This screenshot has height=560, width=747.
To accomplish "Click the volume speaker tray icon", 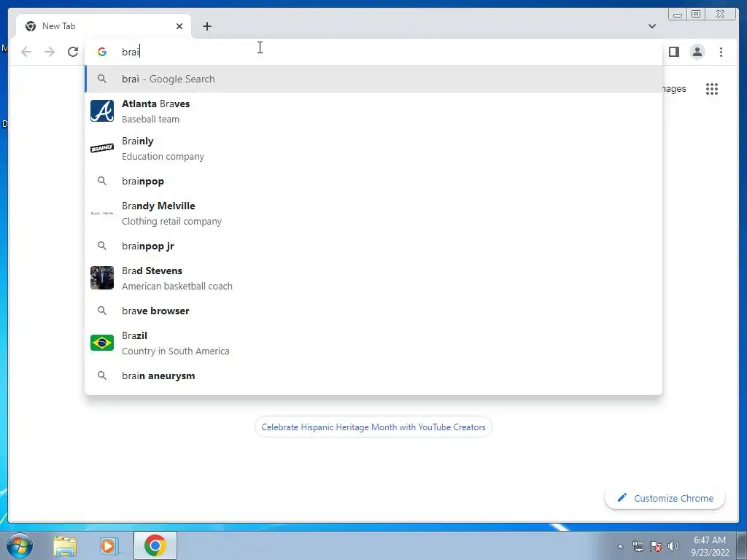I will [673, 546].
